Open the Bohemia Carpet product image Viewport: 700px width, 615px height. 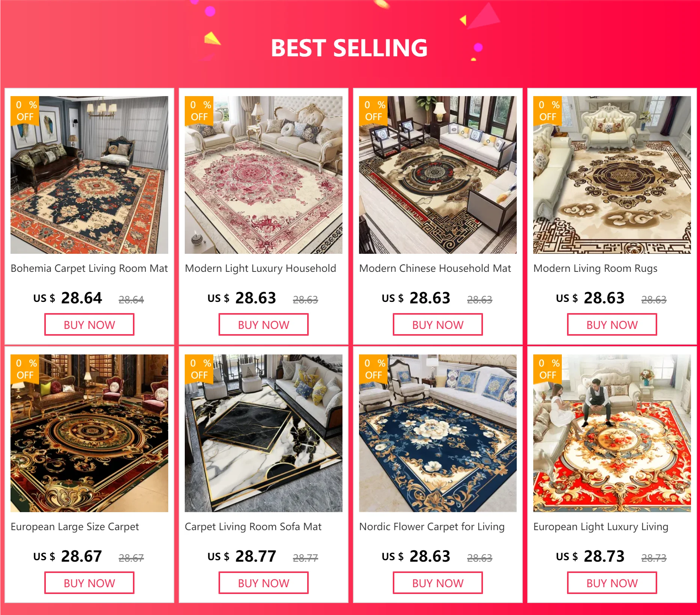pyautogui.click(x=89, y=175)
